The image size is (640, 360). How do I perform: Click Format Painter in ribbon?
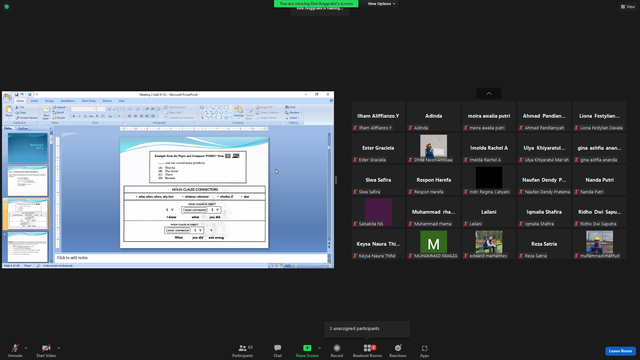pos(27,118)
